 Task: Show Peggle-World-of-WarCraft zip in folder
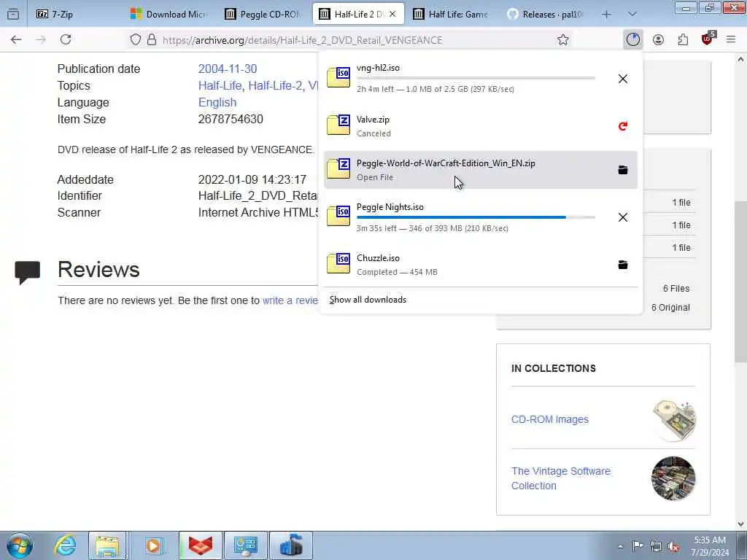coord(623,170)
